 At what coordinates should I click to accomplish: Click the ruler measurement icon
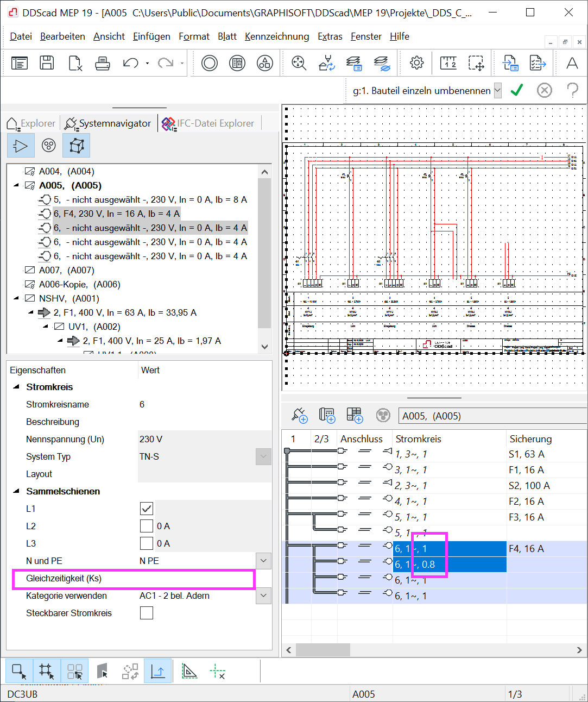click(448, 63)
